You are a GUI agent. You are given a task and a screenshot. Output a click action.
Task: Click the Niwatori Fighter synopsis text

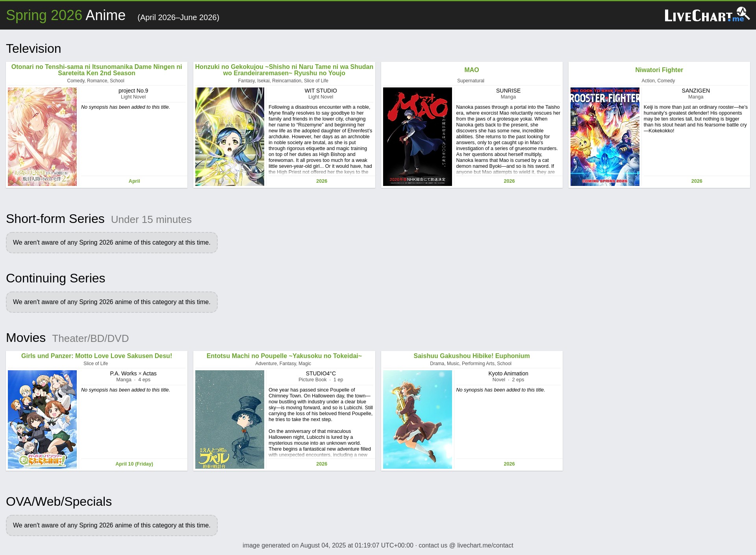click(x=695, y=119)
